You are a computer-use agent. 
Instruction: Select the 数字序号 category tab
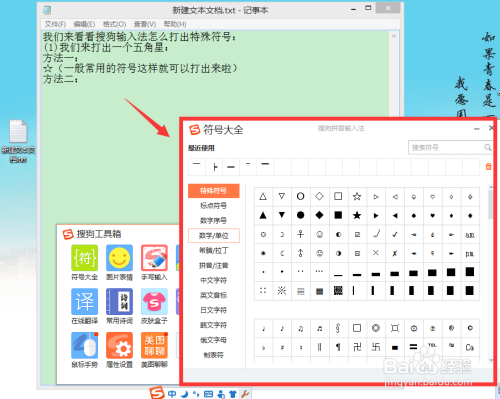[214, 221]
